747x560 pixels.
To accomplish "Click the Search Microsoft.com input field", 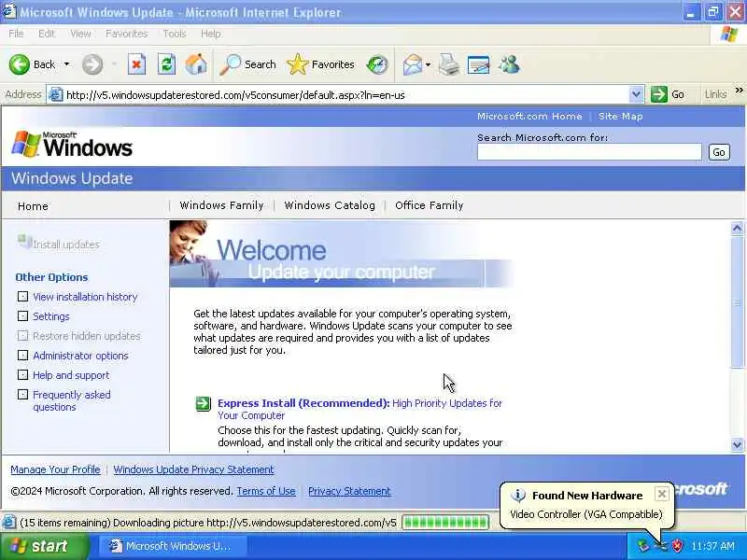I will (x=589, y=152).
